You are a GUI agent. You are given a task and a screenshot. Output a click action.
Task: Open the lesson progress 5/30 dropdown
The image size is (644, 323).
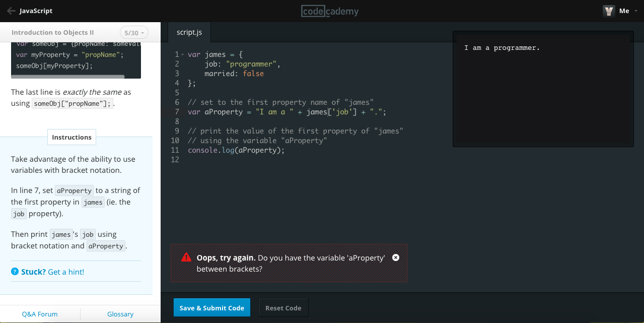133,32
